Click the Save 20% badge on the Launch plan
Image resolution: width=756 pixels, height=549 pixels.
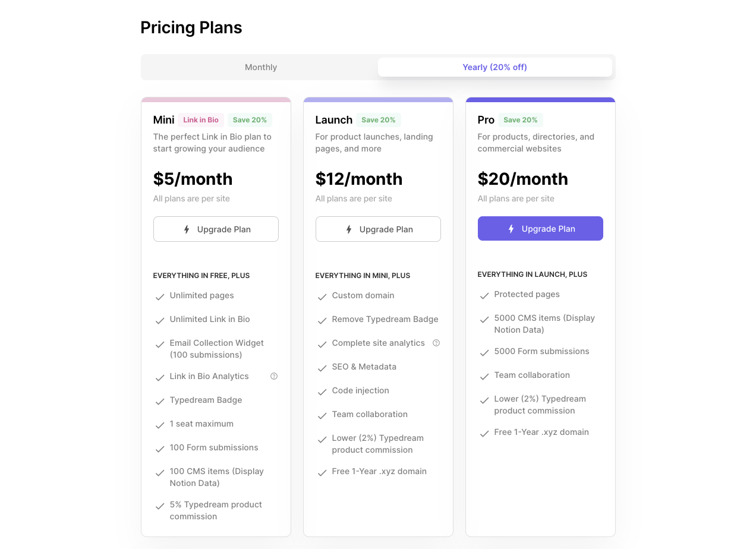click(379, 120)
